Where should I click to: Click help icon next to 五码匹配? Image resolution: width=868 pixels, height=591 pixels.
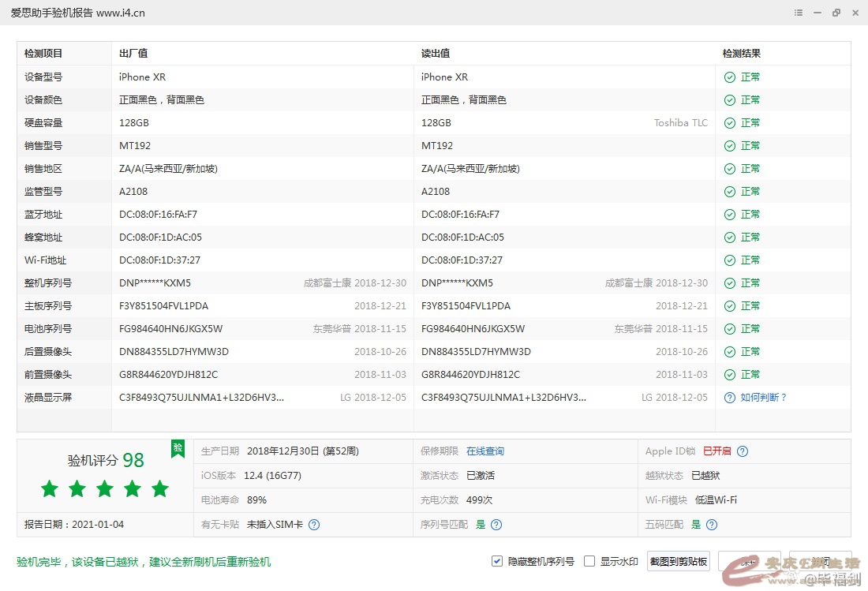coord(712,525)
